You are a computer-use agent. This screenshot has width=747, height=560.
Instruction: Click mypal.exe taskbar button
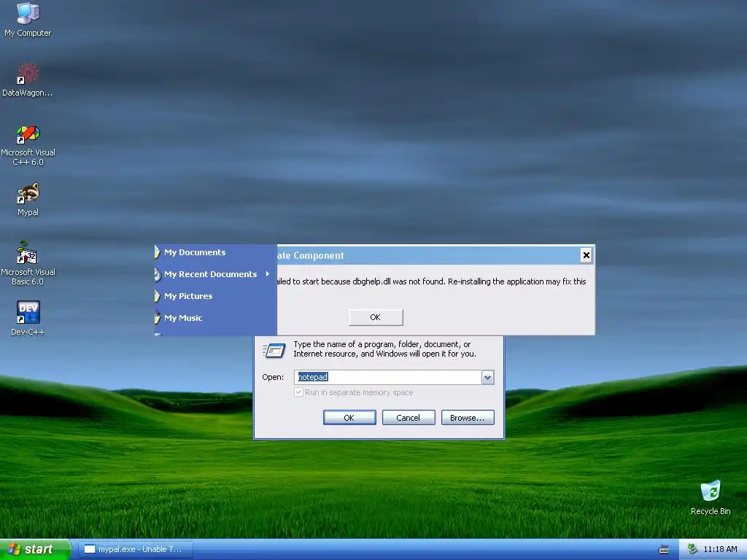(136, 549)
